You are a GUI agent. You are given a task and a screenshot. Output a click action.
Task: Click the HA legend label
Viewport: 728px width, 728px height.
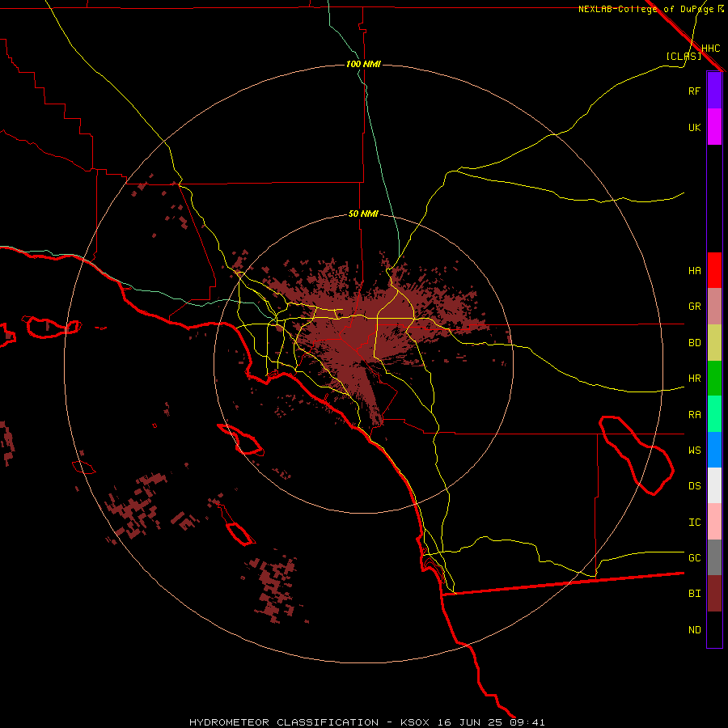694,271
